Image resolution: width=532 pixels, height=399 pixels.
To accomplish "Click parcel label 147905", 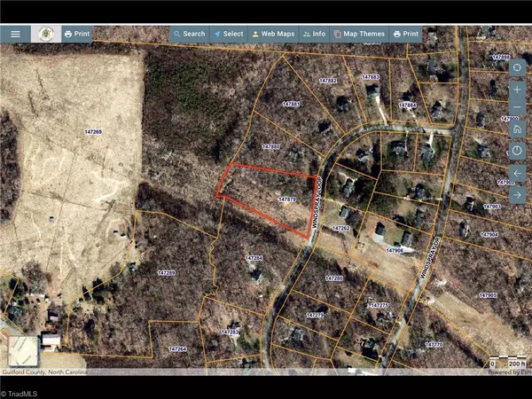I will 488,295.
